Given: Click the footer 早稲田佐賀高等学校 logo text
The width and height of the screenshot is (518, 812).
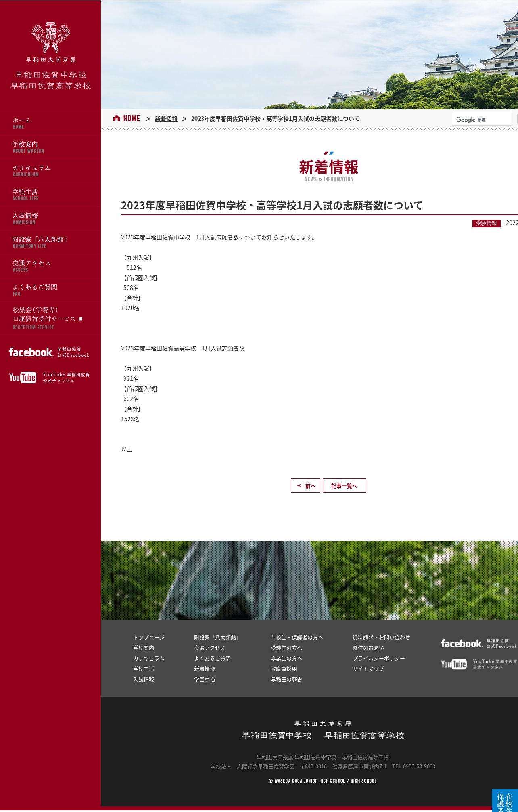Looking at the screenshot, I should 364,735.
